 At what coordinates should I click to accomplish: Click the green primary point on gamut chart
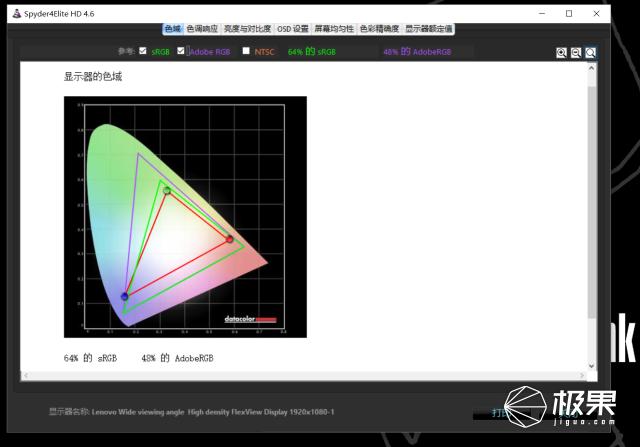pos(166,190)
